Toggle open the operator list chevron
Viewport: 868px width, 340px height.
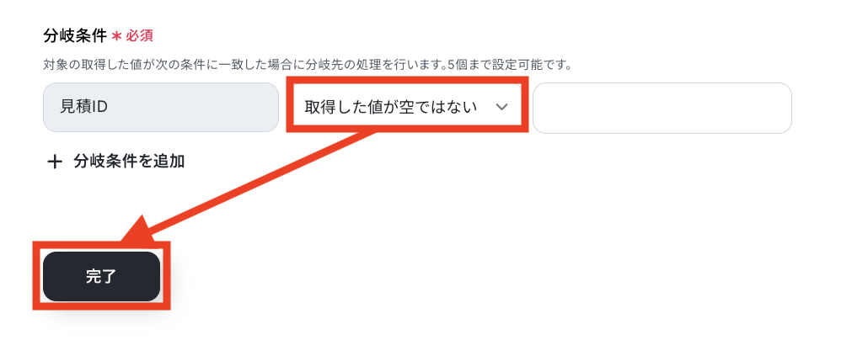point(501,107)
